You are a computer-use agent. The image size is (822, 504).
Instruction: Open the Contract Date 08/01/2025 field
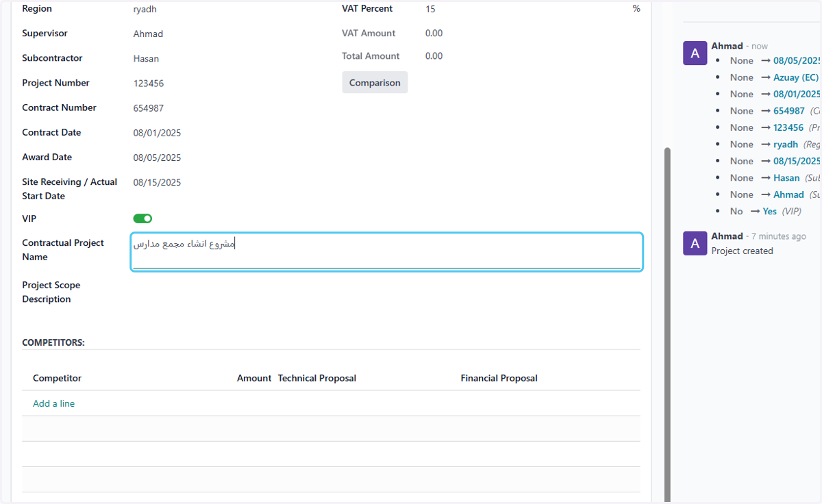(x=157, y=133)
